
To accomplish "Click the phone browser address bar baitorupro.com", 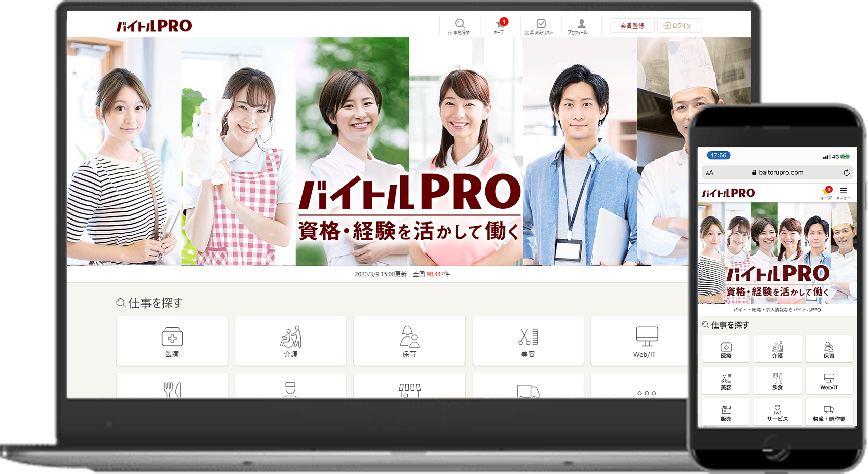I will coord(777,172).
